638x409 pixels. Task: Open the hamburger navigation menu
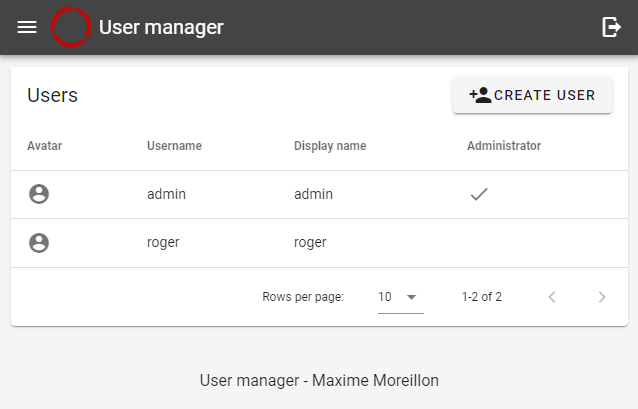(27, 27)
